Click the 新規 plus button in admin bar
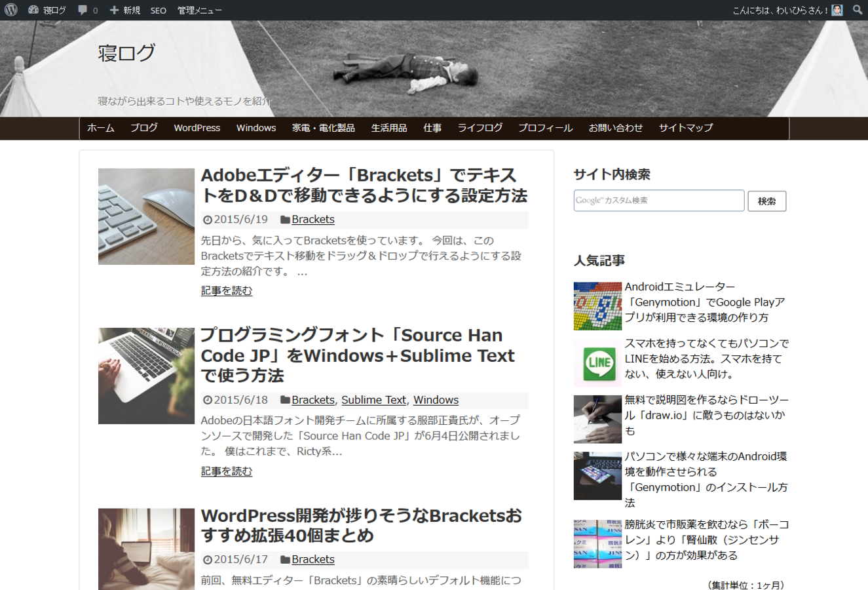This screenshot has height=590, width=868. (x=124, y=10)
